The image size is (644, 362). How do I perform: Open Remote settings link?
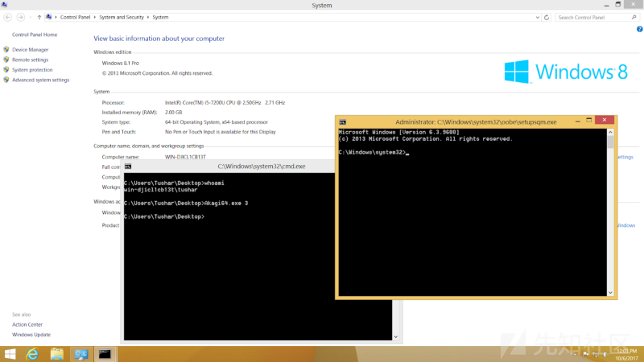pos(30,60)
